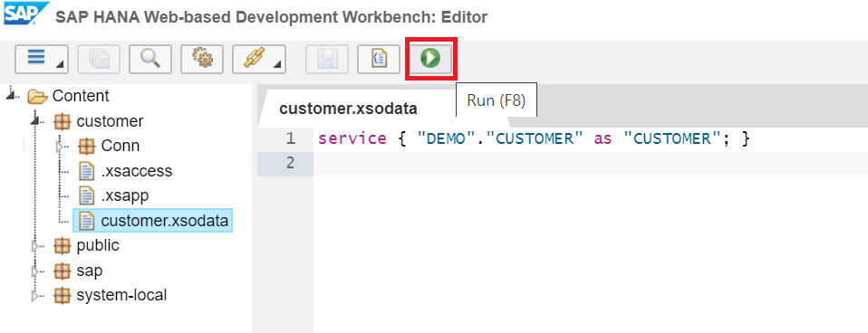
Task: Click the green Run button
Action: [430, 59]
